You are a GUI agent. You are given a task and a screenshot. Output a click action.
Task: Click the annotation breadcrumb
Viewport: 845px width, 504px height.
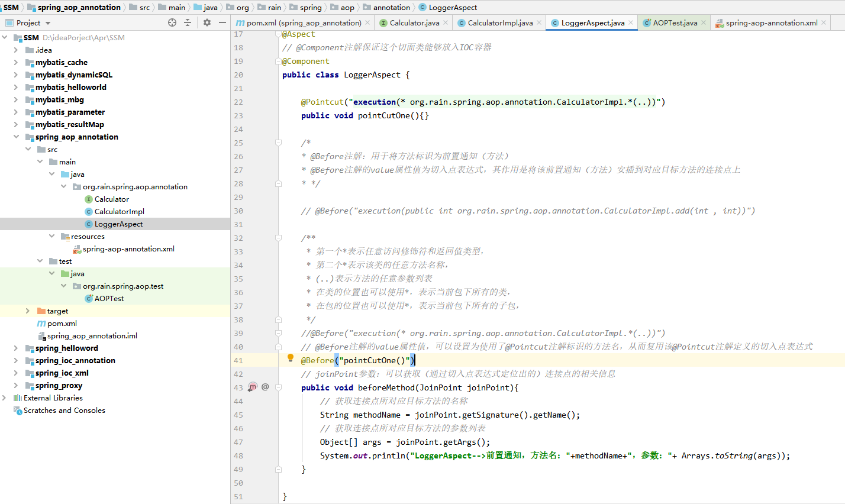pyautogui.click(x=391, y=7)
